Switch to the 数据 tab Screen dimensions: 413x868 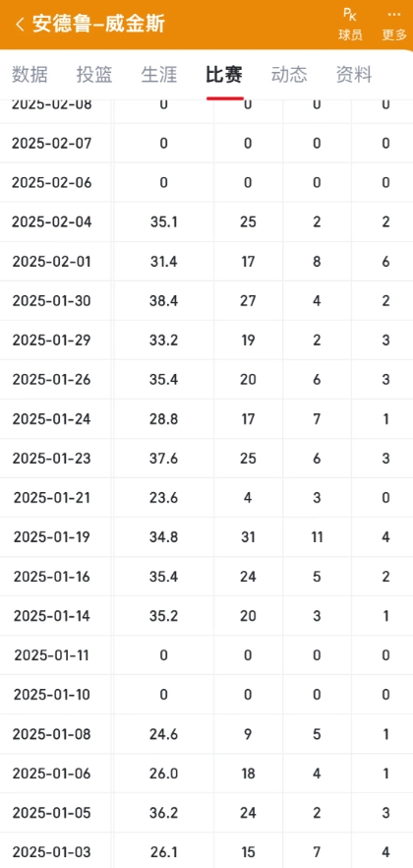(x=29, y=74)
